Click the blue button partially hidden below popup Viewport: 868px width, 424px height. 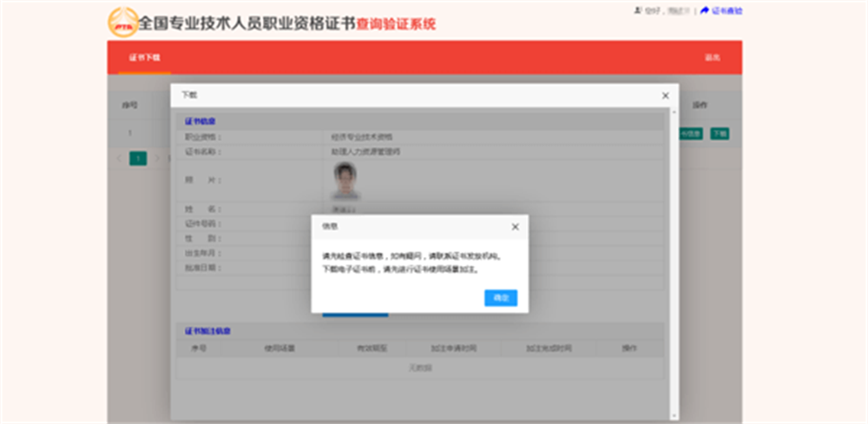pyautogui.click(x=355, y=315)
